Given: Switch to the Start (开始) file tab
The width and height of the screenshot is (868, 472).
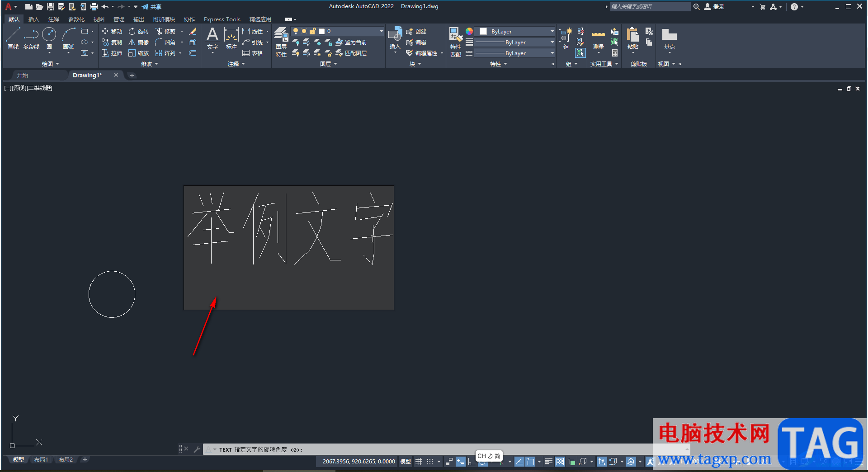Looking at the screenshot, I should point(23,75).
